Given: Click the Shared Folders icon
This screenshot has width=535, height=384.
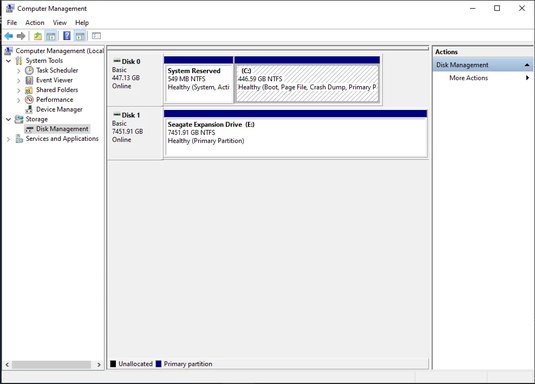Looking at the screenshot, I should [x=29, y=90].
